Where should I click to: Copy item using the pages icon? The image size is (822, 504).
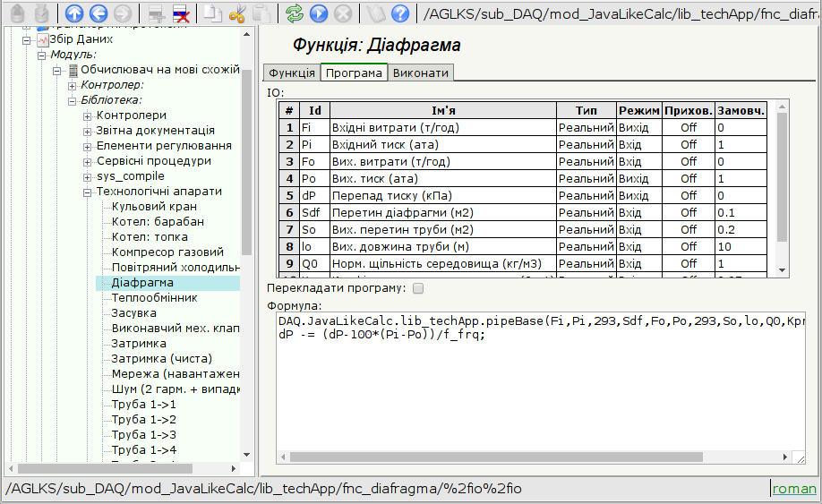click(212, 13)
